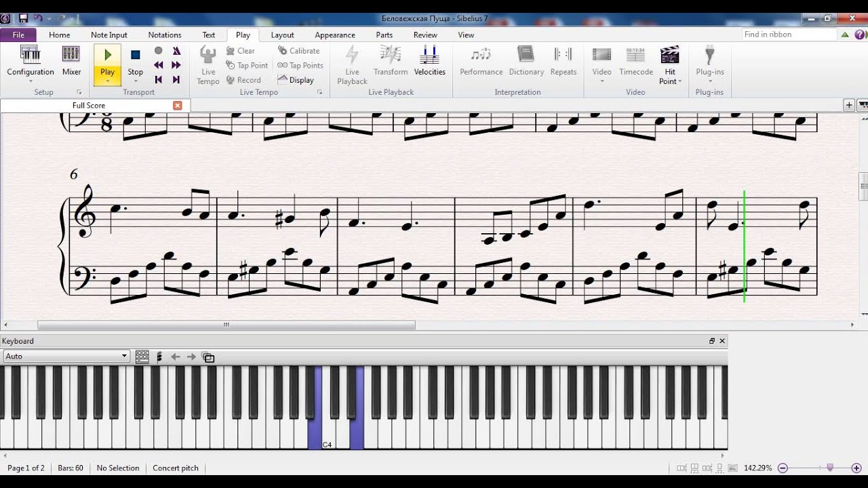Click the Tap Point button
Viewport: 868px width, 488px height.
coord(247,65)
